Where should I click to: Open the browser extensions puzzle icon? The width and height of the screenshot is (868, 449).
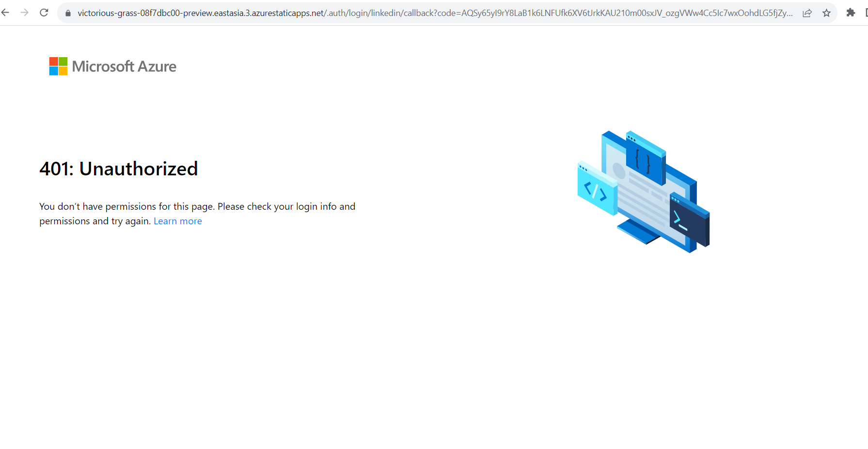click(x=851, y=13)
